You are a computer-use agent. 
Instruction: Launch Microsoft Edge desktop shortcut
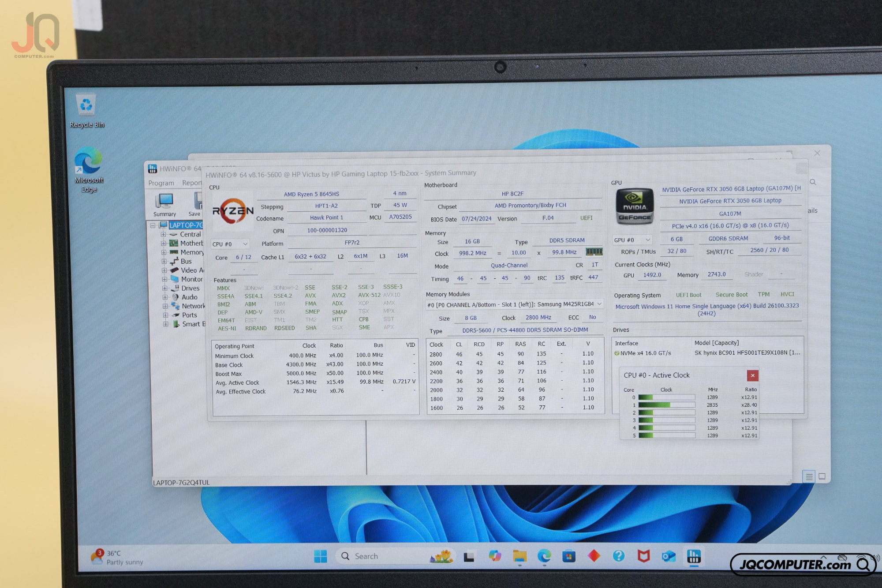(89, 170)
